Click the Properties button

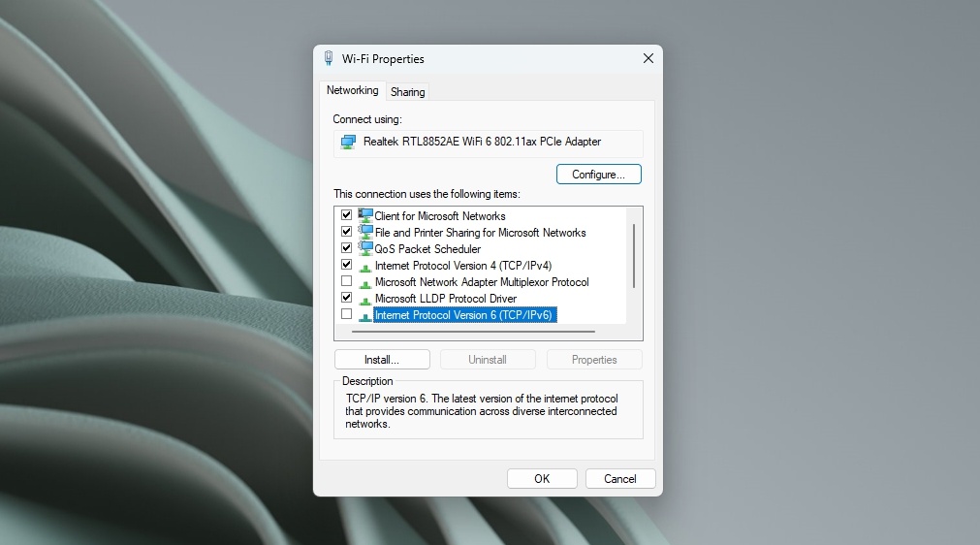tap(594, 360)
